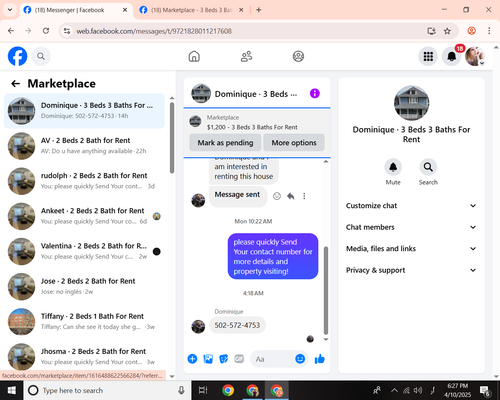Open Jose 2 Beds 2 Bath conversation
The height and width of the screenshot is (400, 500).
point(84,286)
